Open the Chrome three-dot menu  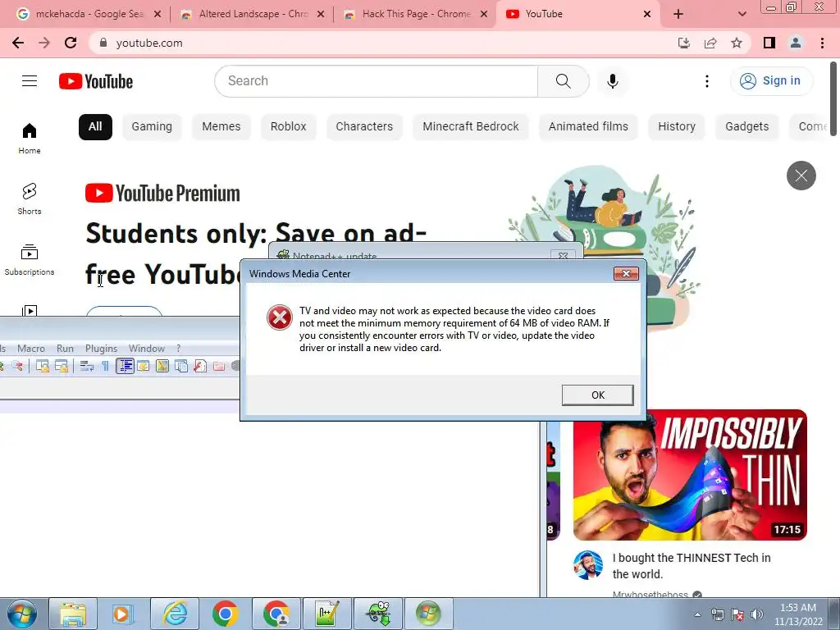coord(822,43)
